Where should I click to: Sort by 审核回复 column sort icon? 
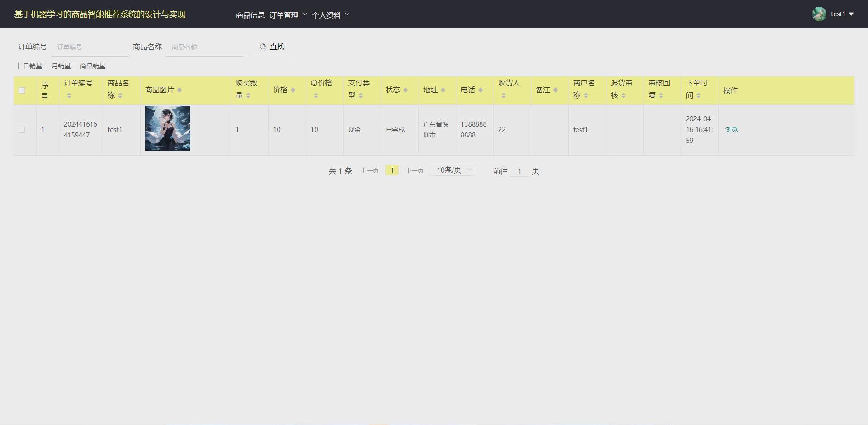pos(661,95)
